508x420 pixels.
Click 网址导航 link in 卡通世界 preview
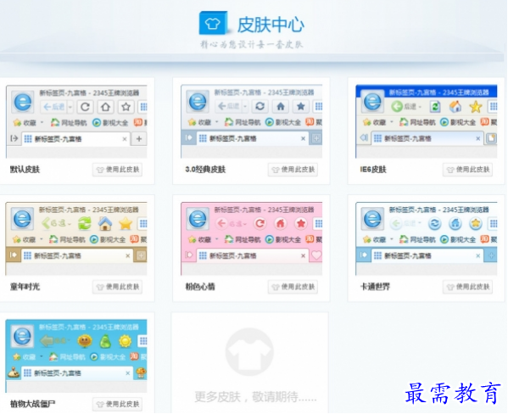(x=418, y=239)
